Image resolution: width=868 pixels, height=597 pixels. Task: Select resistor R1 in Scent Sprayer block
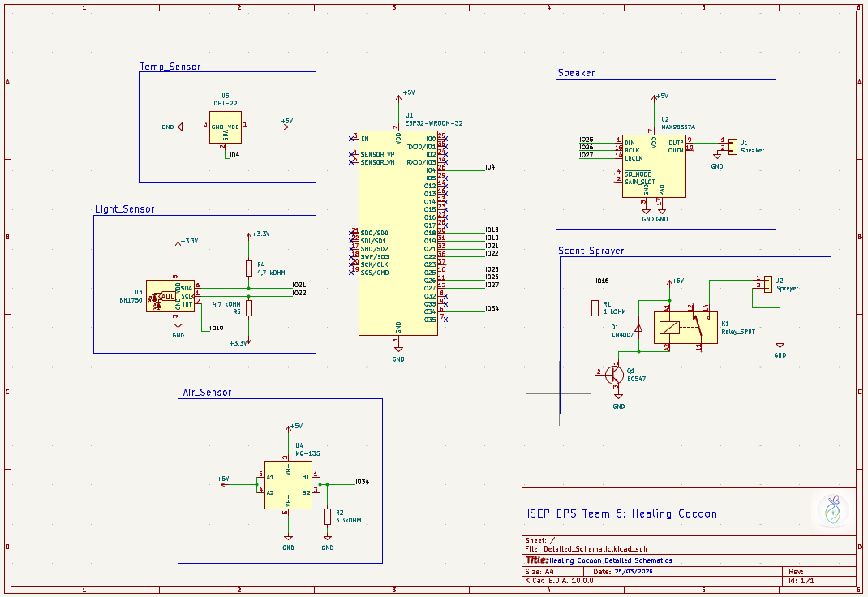[x=595, y=308]
